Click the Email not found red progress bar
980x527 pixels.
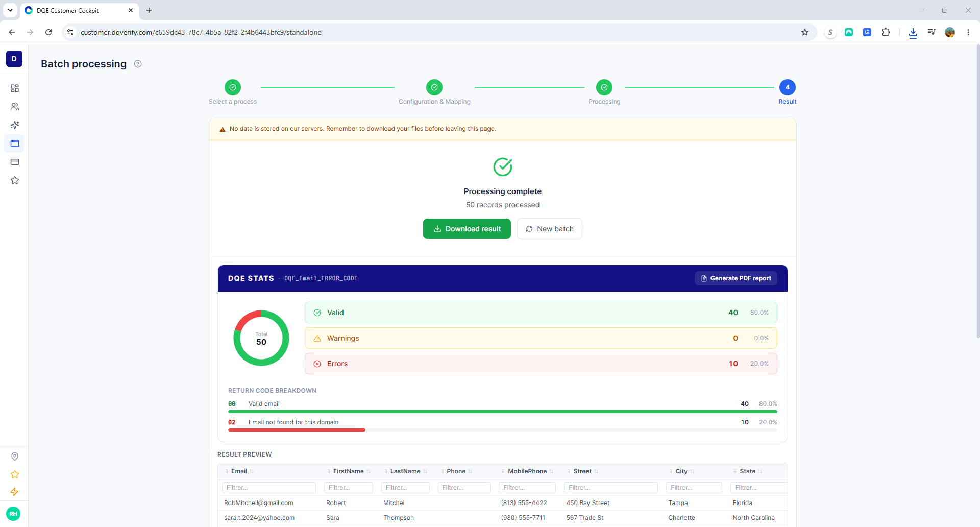click(297, 430)
